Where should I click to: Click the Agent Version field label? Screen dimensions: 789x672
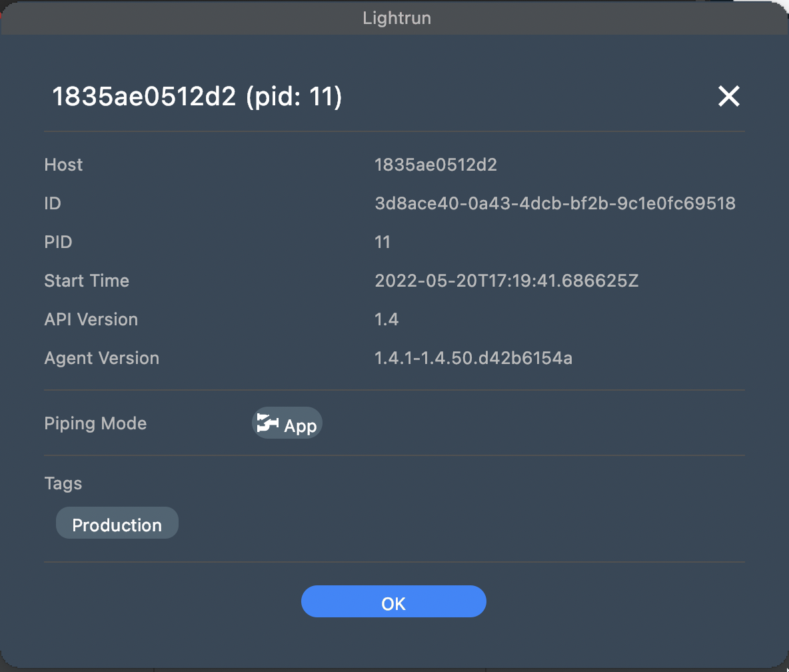101,358
